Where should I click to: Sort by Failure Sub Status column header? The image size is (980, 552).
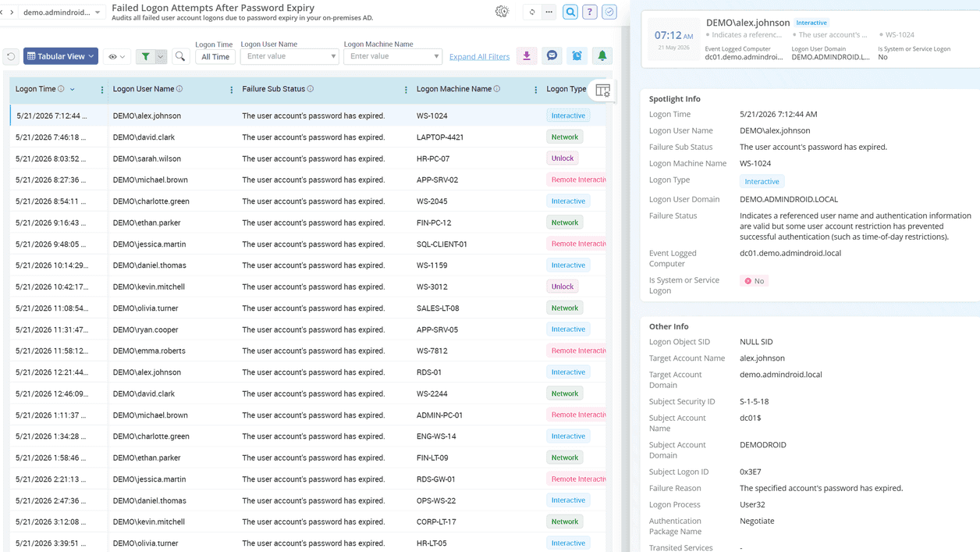pyautogui.click(x=274, y=89)
